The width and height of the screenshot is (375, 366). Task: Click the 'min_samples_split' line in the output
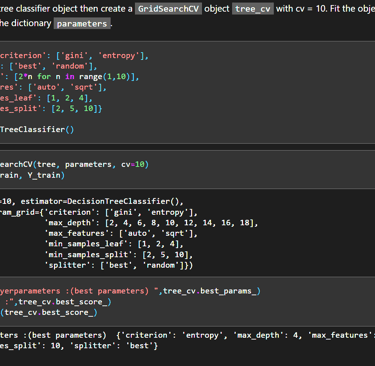tap(119, 255)
